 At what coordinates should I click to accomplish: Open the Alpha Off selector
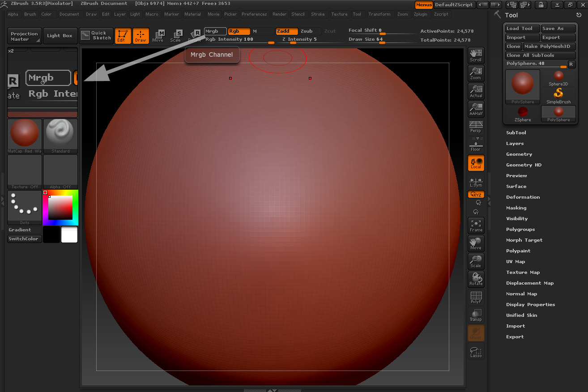60,172
